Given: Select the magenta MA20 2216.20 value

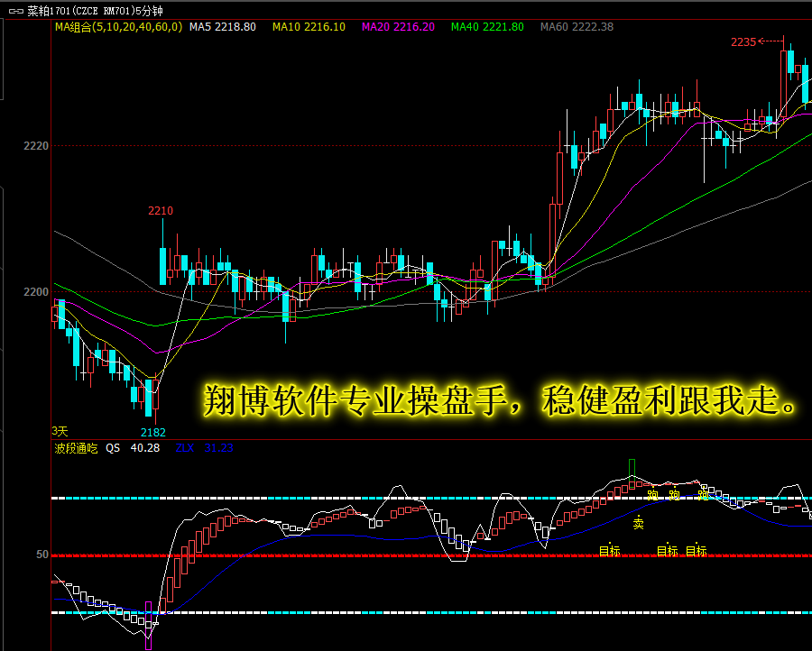Looking at the screenshot, I should pos(398,27).
